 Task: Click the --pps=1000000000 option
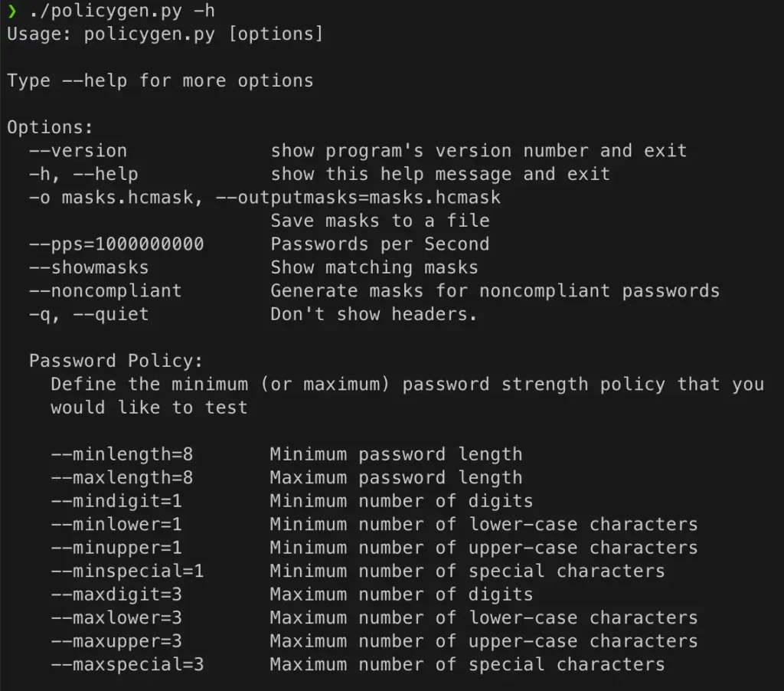(x=116, y=244)
